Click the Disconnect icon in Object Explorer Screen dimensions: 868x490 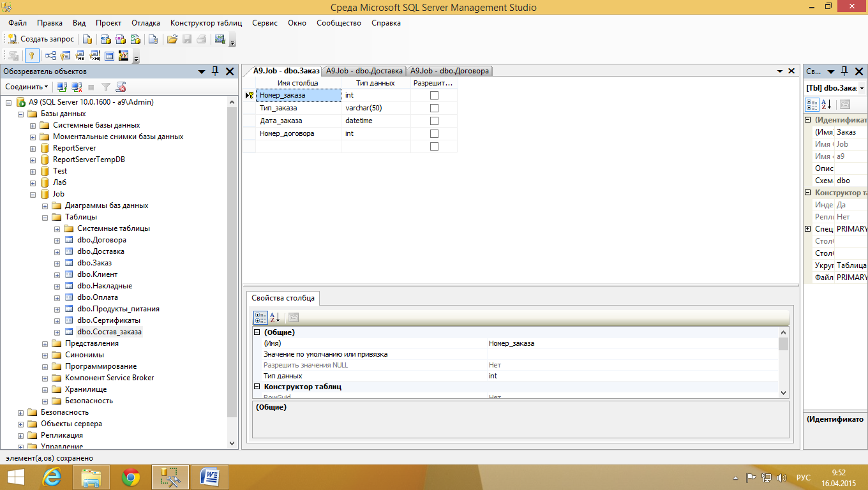(77, 87)
